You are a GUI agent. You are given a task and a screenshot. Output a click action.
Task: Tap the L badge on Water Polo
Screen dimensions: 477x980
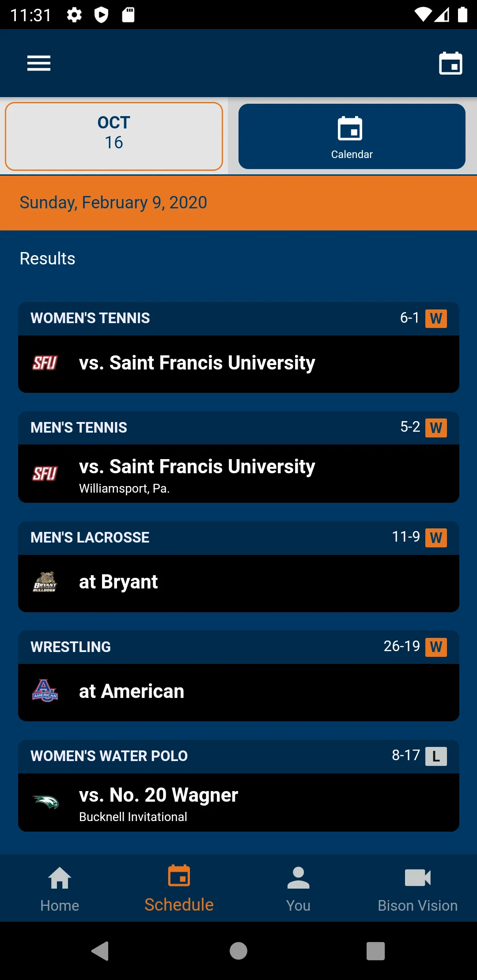[436, 756]
